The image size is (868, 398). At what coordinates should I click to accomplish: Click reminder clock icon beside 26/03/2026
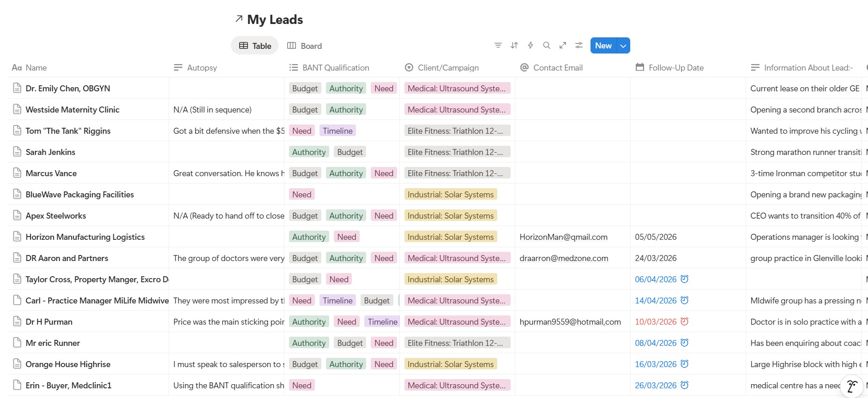685,385
